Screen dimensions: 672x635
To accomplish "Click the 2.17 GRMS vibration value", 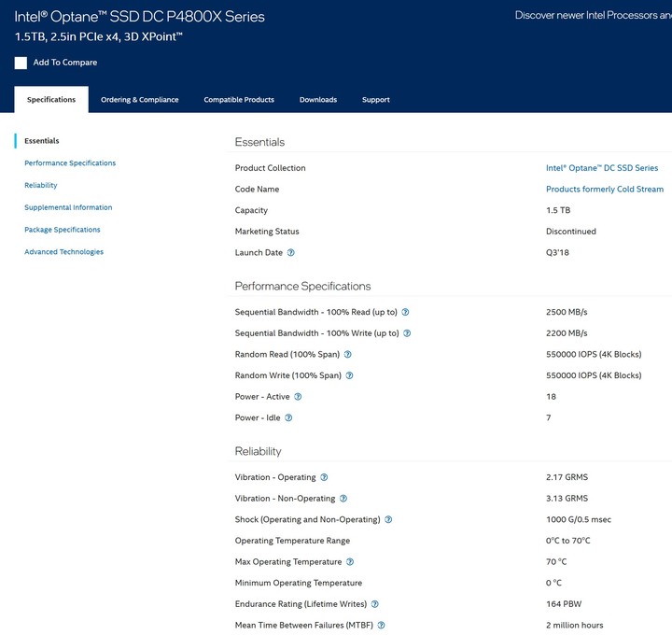I will [567, 477].
